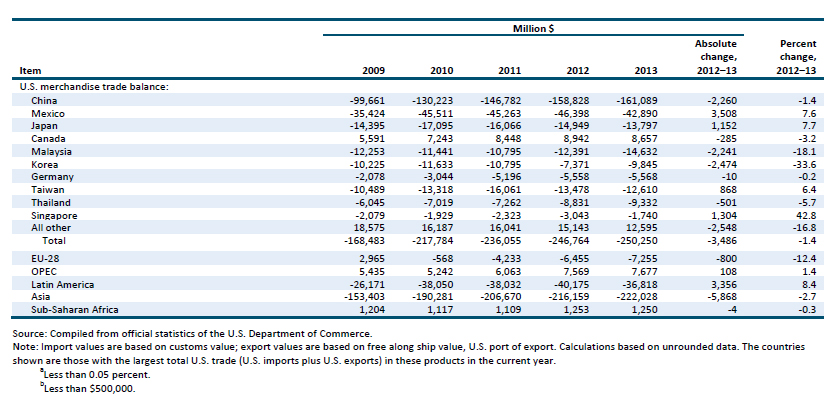
Task: Click the Taiwan row label
Action: pyautogui.click(x=48, y=190)
